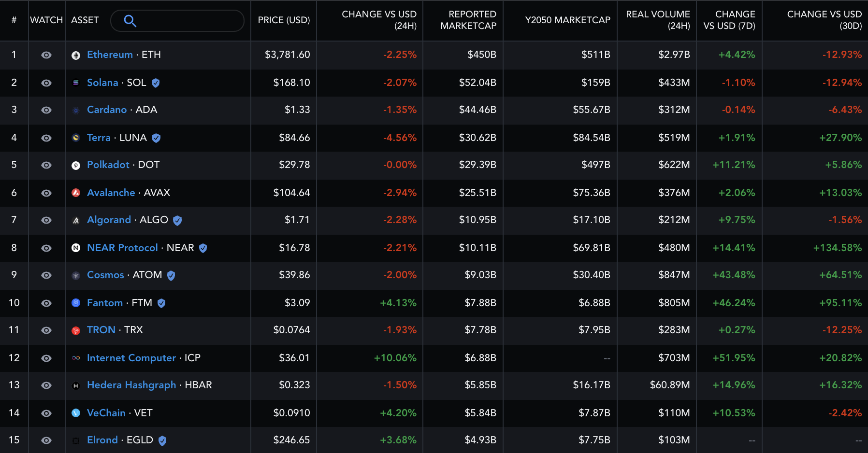The width and height of the screenshot is (868, 453).
Task: Focus the asset search input field
Action: click(x=188, y=21)
